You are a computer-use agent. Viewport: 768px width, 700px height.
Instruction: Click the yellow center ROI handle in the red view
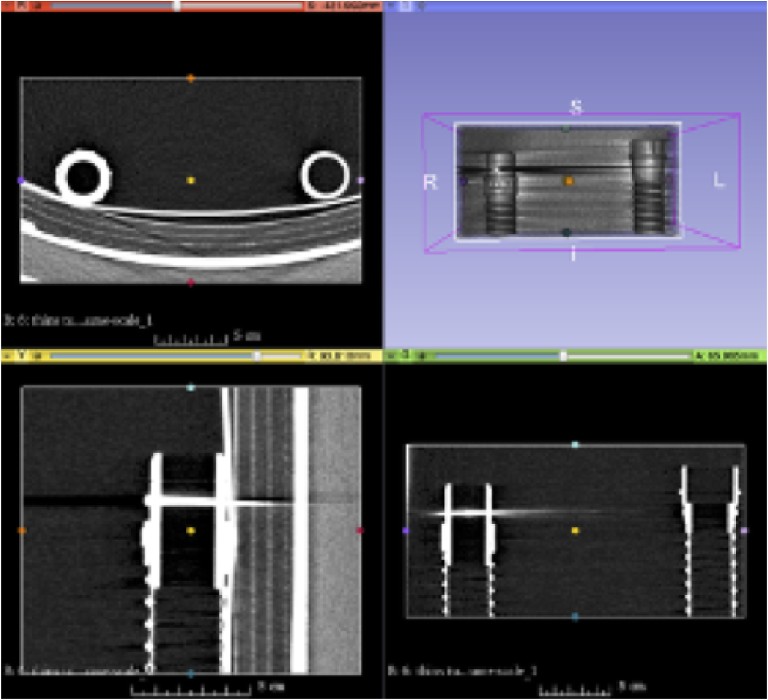191,180
